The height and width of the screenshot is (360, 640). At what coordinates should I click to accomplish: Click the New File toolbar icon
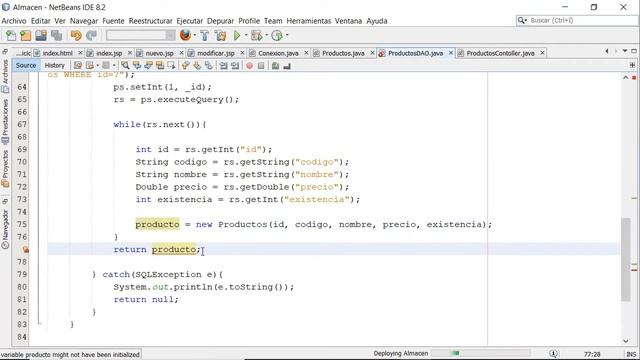[x=11, y=36]
